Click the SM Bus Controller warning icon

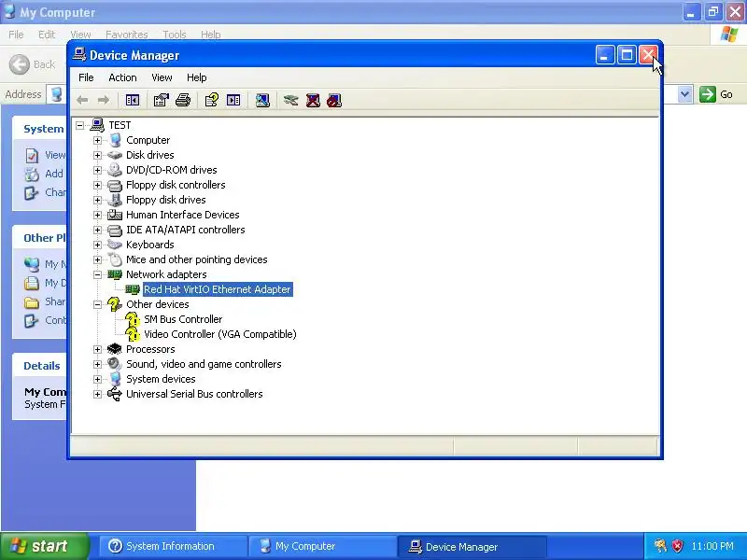click(133, 319)
